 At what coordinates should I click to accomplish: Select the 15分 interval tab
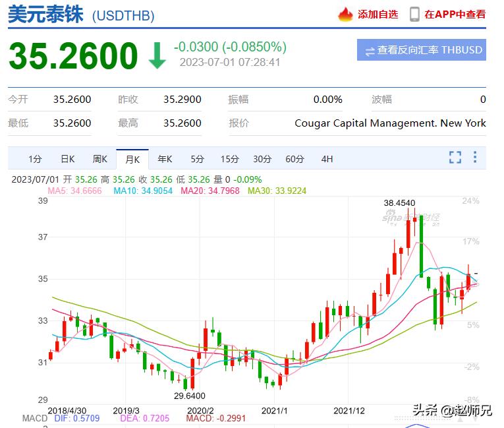click(230, 159)
